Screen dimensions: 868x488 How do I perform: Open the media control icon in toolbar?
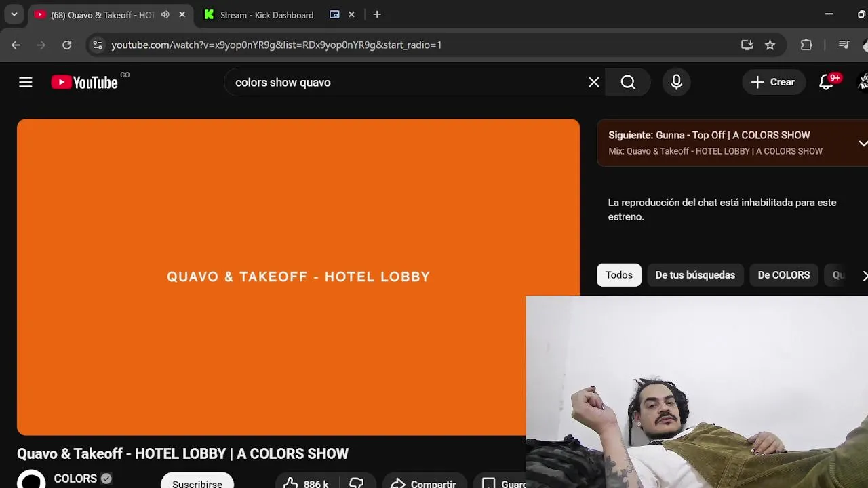click(x=844, y=45)
